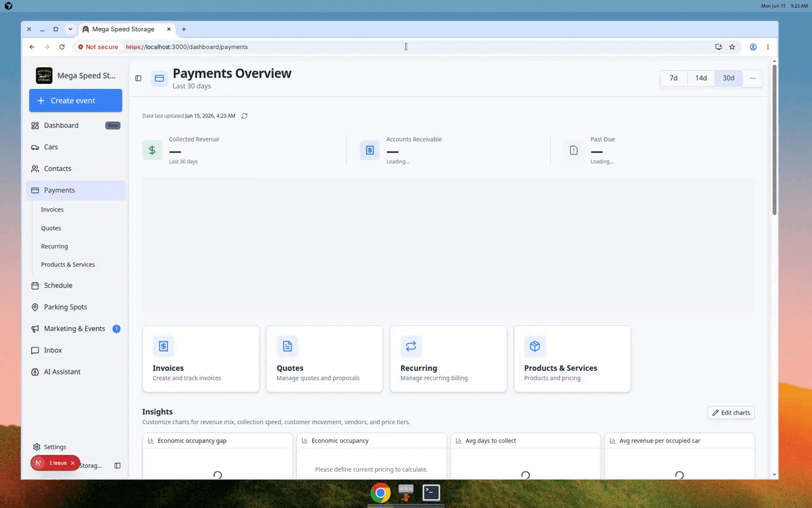Click the Mega Speed Storage logo
The height and width of the screenshot is (508, 812).
pyautogui.click(x=44, y=76)
